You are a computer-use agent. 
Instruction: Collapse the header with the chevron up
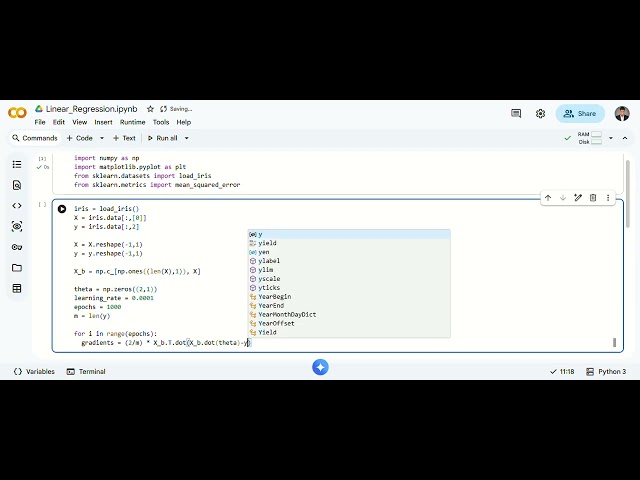click(625, 138)
